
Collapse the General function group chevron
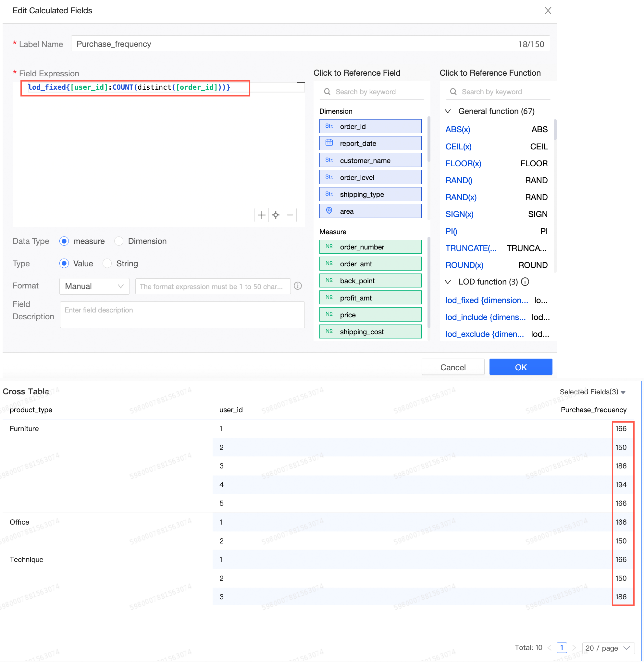tap(448, 111)
